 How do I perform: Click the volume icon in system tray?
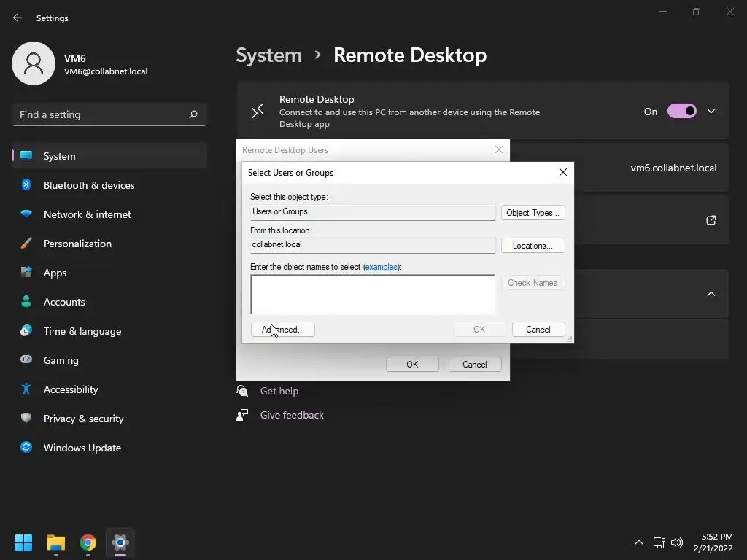[x=676, y=542]
